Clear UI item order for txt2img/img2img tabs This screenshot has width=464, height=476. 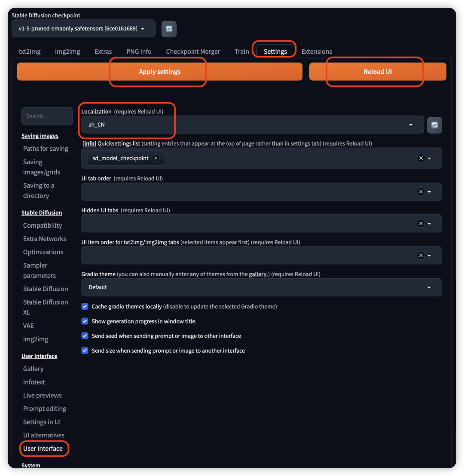coord(421,255)
